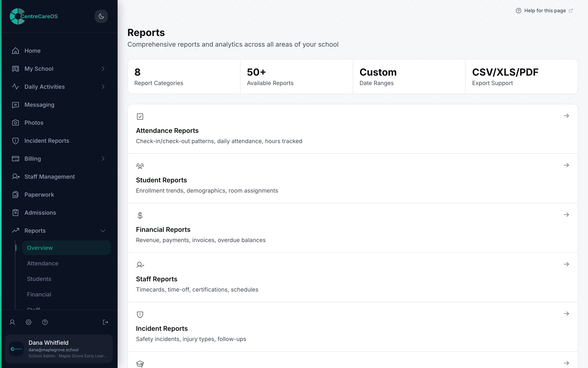Click the arrow on Staff Reports card
Image resolution: width=588 pixels, height=368 pixels.
point(566,264)
